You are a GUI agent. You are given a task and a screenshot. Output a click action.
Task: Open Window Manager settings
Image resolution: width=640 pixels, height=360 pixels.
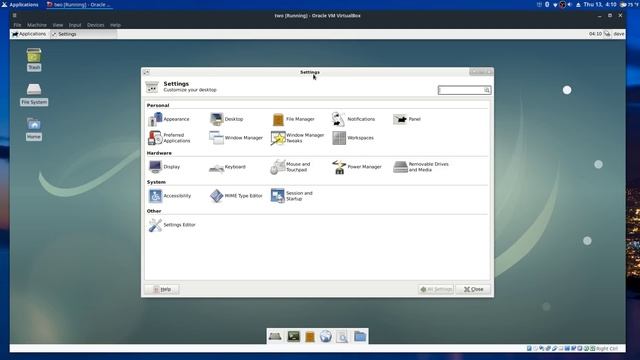click(x=236, y=138)
